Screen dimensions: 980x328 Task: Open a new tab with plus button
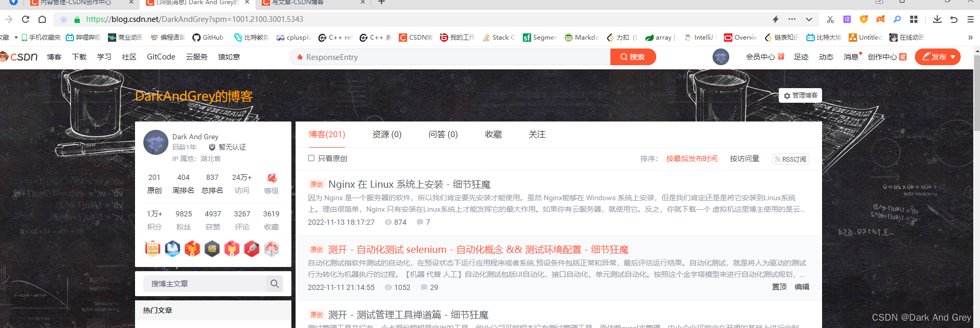[x=382, y=3]
